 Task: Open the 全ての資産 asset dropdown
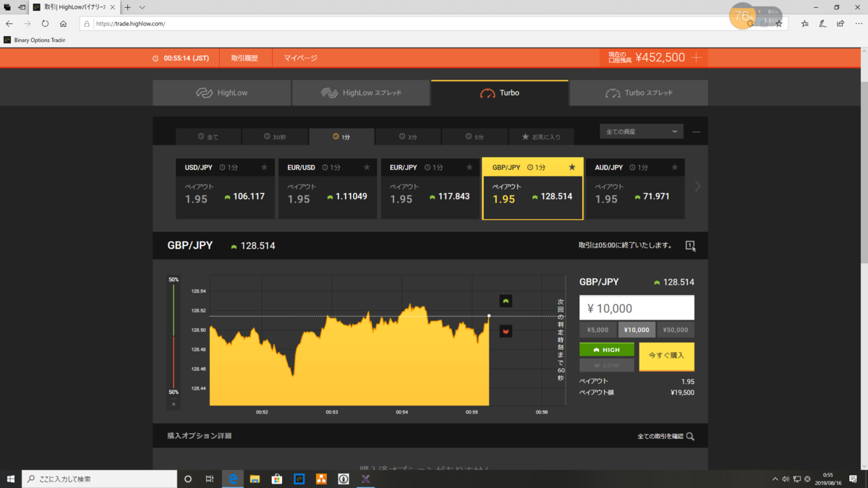tap(642, 132)
